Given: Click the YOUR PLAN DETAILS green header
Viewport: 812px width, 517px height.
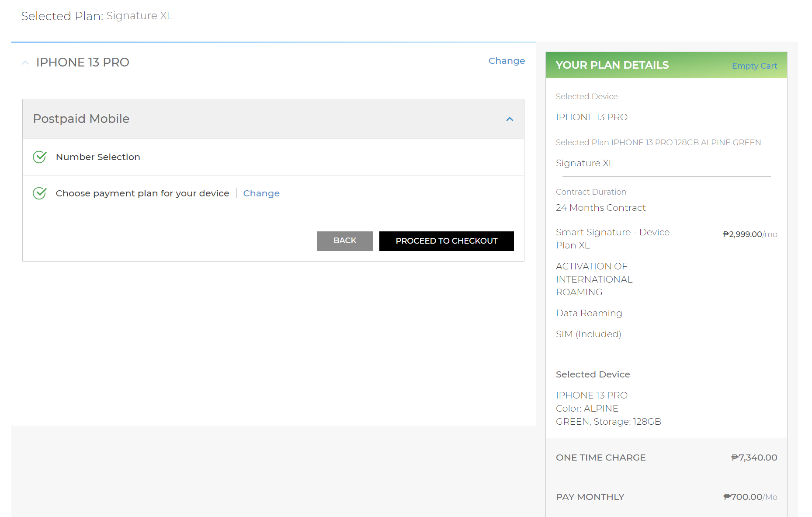Looking at the screenshot, I should (612, 65).
